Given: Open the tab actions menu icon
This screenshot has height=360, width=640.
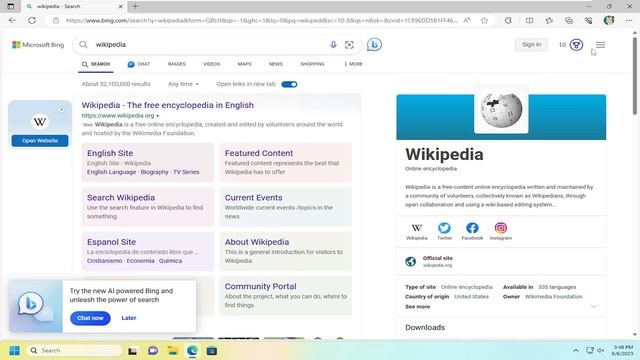Looking at the screenshot, I should coord(11,6).
